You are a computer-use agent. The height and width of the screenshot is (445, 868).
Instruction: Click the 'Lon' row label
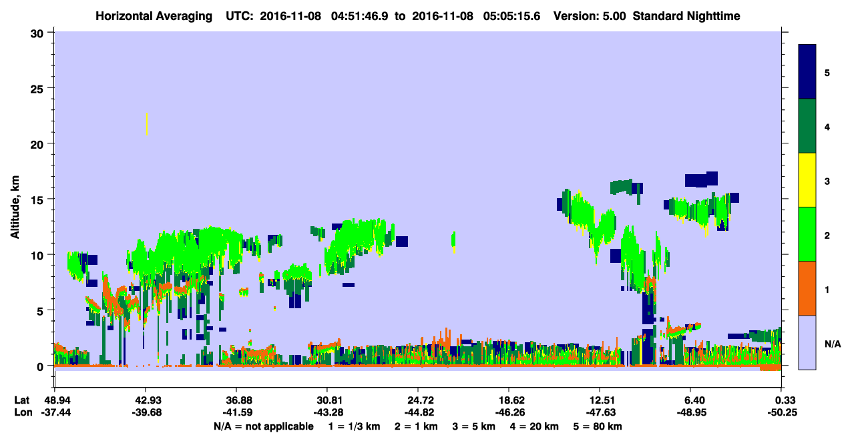pyautogui.click(x=22, y=413)
